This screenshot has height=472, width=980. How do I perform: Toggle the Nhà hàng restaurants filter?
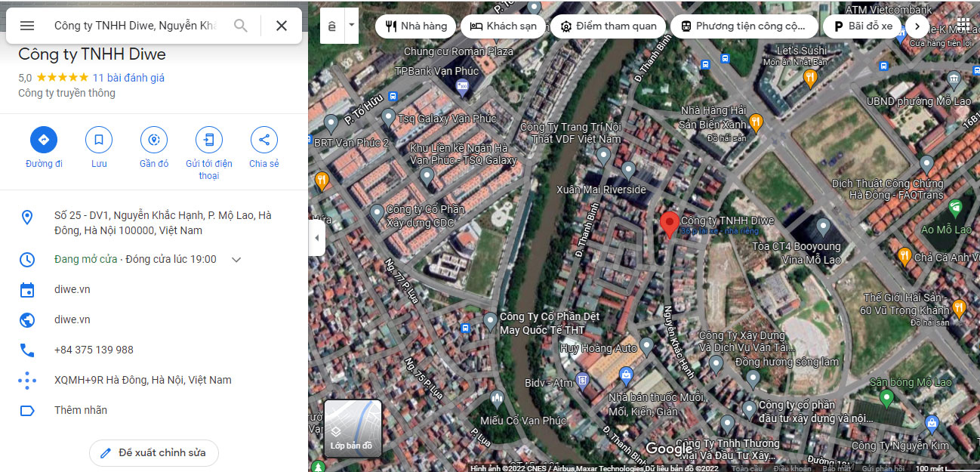point(414,25)
